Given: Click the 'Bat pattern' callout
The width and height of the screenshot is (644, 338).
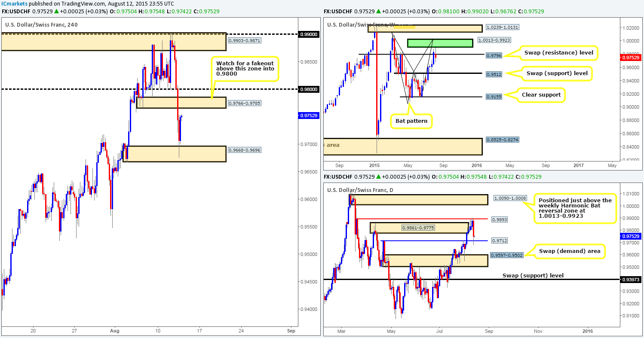Looking at the screenshot, I should click(x=411, y=121).
